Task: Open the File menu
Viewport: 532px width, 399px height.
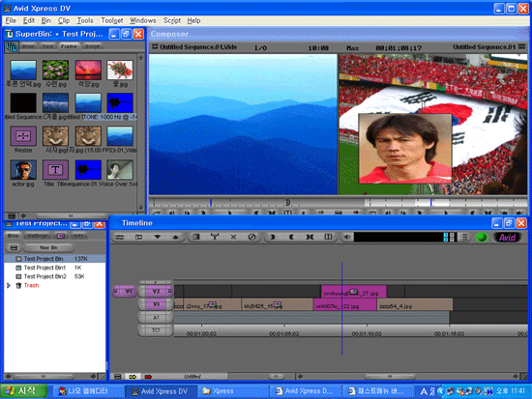Action: click(11, 20)
